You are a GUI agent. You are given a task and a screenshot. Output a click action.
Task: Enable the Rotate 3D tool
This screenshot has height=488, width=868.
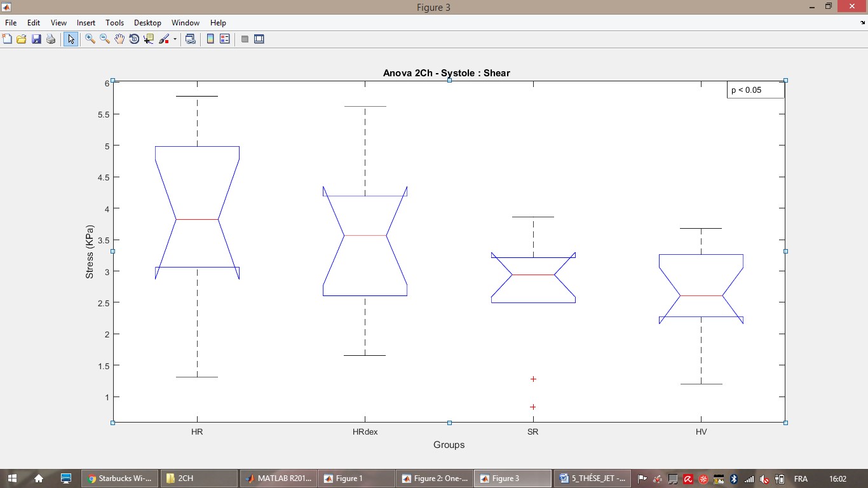(x=134, y=39)
